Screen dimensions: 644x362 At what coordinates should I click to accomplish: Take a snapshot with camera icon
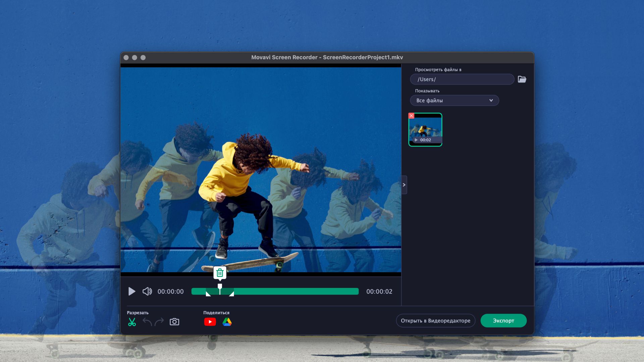pyautogui.click(x=174, y=322)
